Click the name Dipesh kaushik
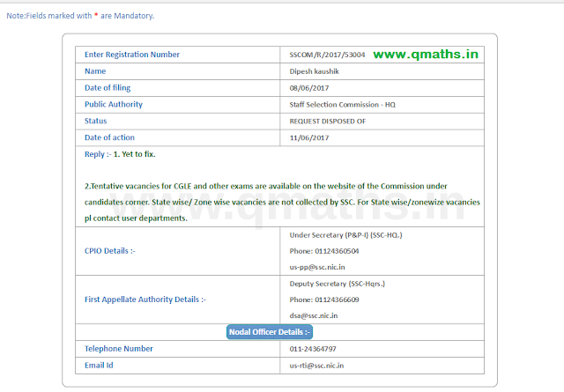Viewport: 564px width, 392px height. [314, 71]
